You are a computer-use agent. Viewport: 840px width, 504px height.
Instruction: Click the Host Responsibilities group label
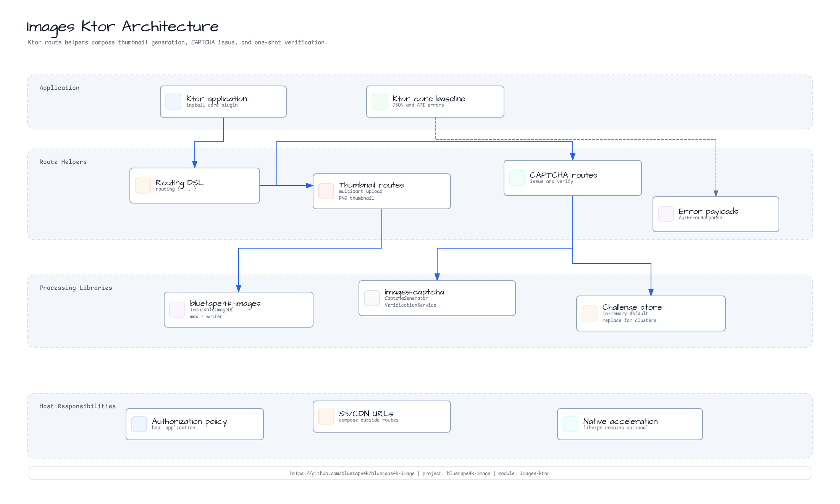[x=78, y=406]
